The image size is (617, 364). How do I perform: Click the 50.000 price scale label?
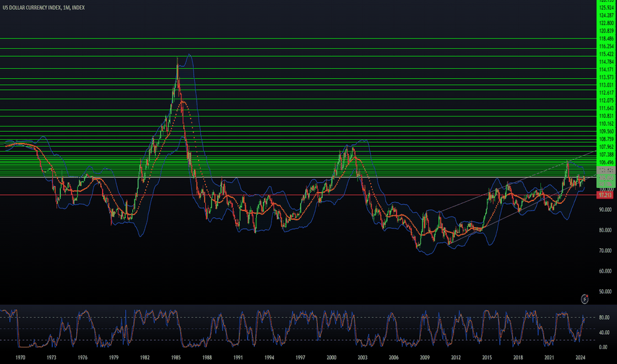pyautogui.click(x=605, y=292)
